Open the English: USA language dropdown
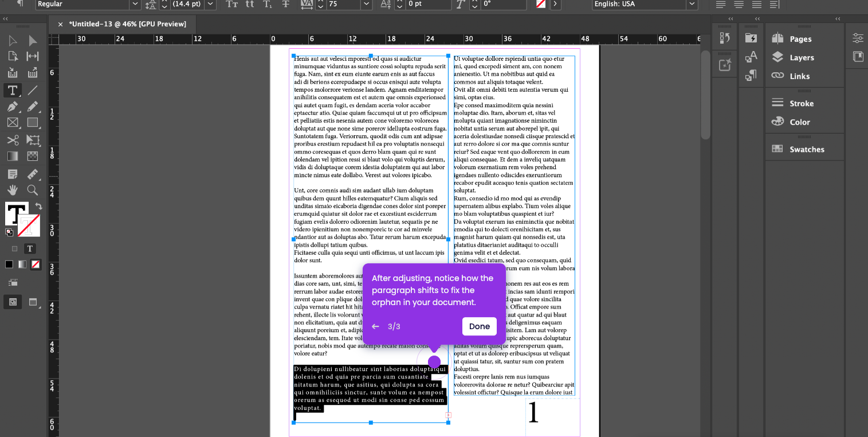This screenshot has width=868, height=437. pyautogui.click(x=693, y=4)
